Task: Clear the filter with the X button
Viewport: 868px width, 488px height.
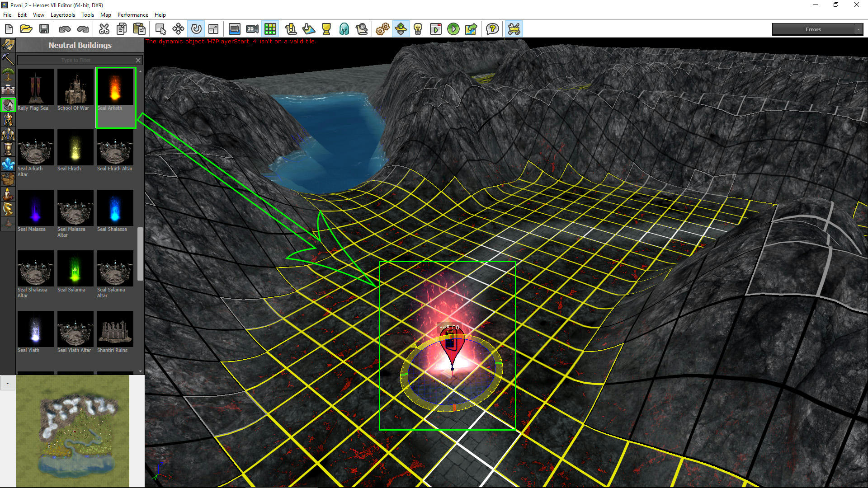Action: [x=138, y=60]
